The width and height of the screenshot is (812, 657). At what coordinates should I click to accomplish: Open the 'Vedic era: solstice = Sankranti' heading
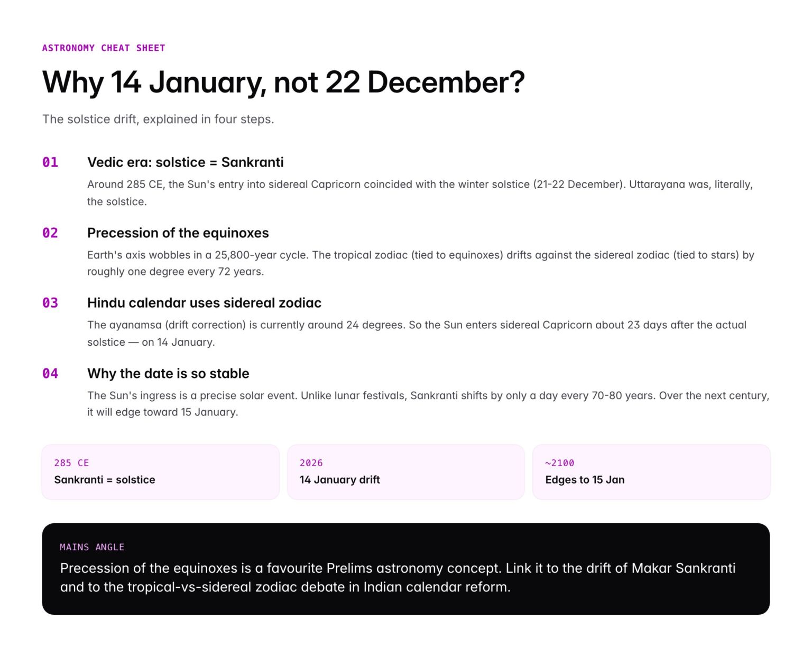tap(185, 162)
